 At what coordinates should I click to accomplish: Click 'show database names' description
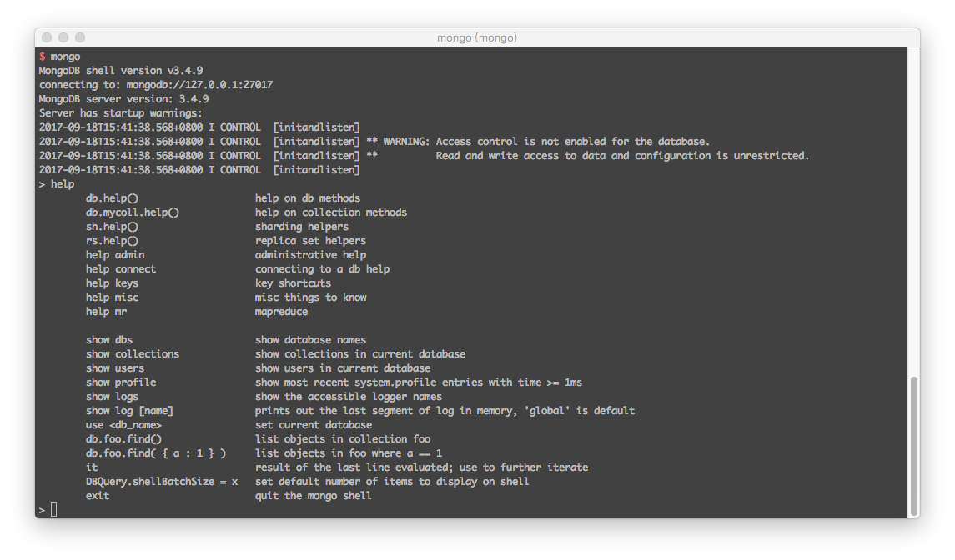(310, 340)
